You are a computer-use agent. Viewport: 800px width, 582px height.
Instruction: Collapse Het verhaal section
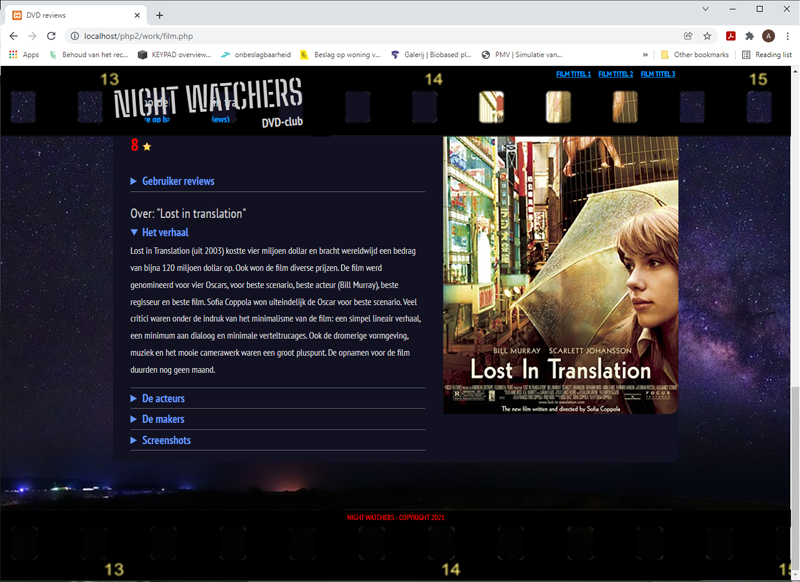click(x=160, y=233)
